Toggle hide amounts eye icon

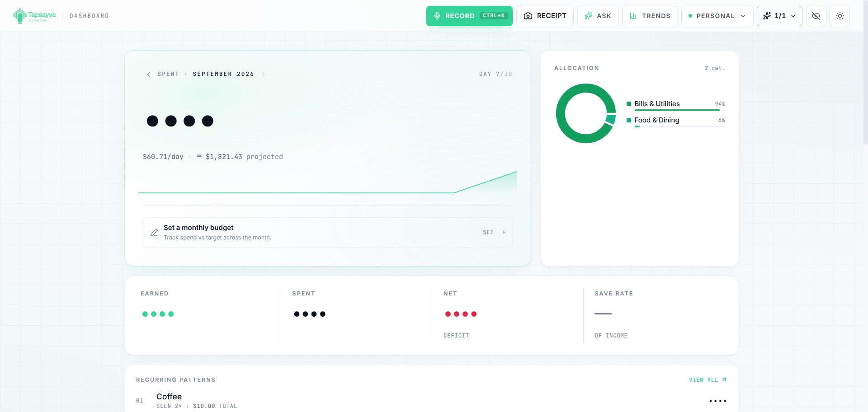[x=816, y=16]
